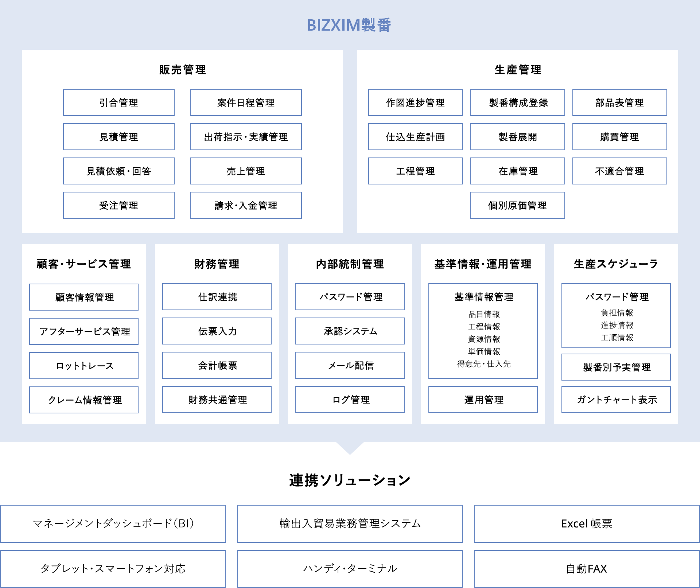Select 不適合管理 box
The image size is (700, 588).
(620, 171)
